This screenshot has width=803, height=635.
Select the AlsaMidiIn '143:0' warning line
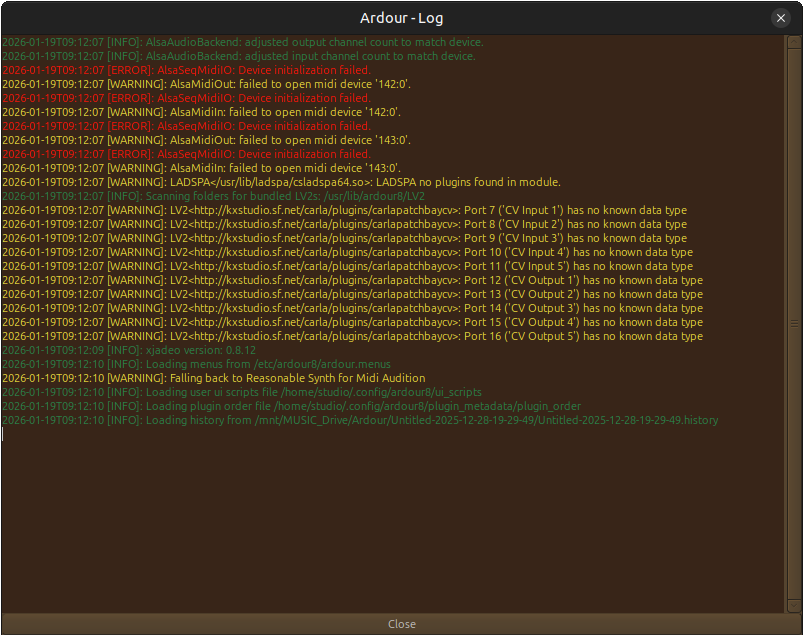[201, 169]
